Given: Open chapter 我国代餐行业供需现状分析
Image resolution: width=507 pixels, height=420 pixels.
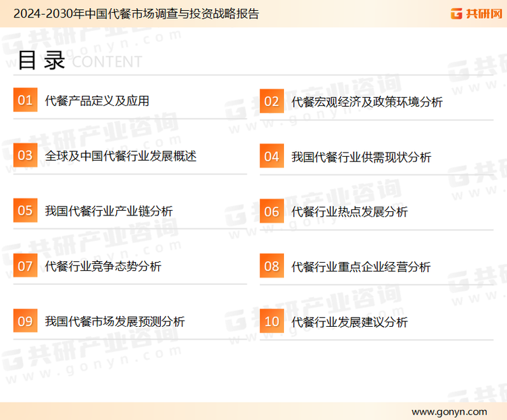Looking at the screenshot, I should [x=361, y=157].
